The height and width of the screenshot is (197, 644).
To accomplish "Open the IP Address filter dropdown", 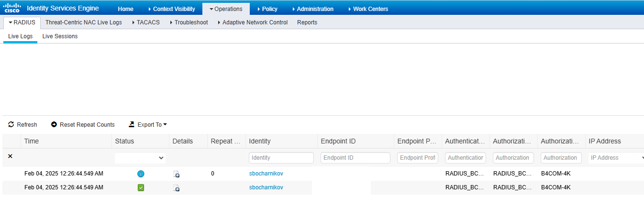I will (616, 158).
